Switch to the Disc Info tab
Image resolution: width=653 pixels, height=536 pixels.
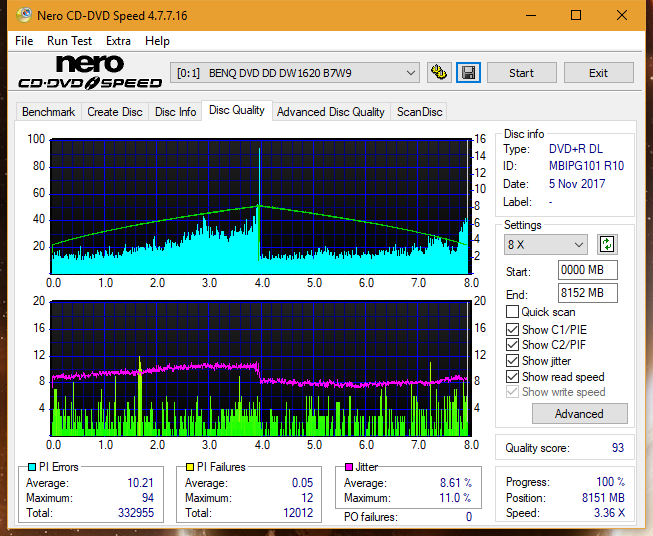[175, 112]
